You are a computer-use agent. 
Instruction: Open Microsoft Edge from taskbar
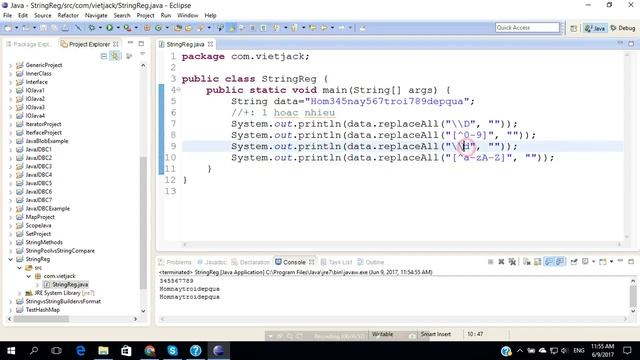tap(80, 350)
